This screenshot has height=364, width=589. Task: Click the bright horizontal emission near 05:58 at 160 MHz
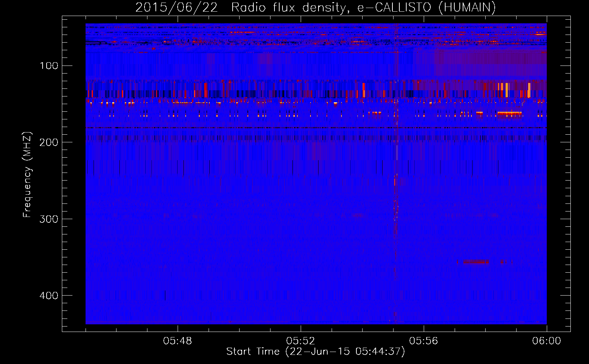(510, 114)
